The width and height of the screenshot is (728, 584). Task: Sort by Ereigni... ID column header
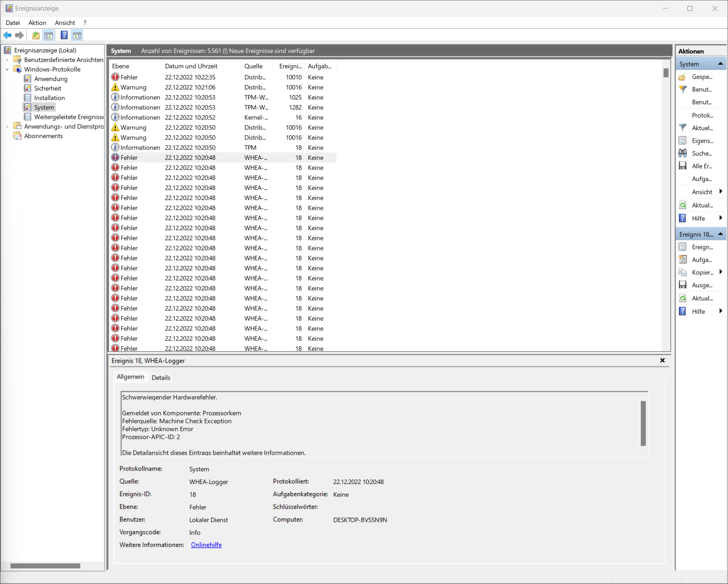point(289,66)
